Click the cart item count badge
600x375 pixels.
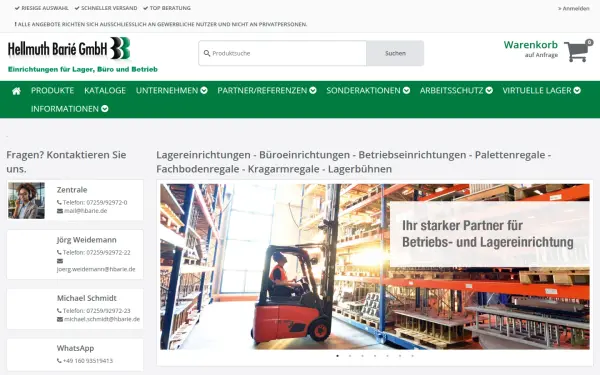click(589, 42)
